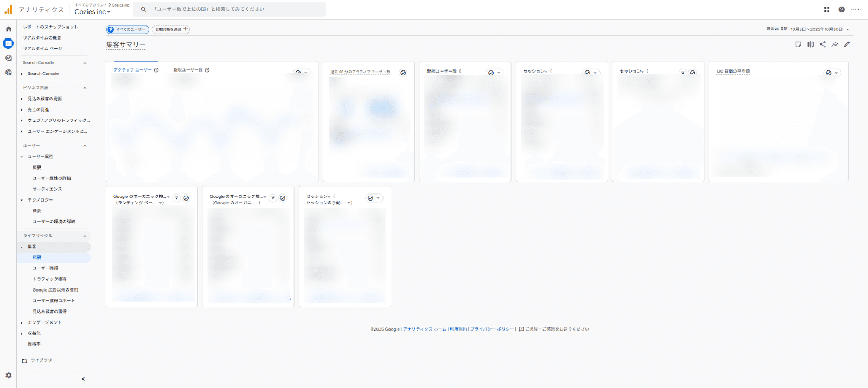This screenshot has width=868, height=388.
Task: Click check icon on 過去30分のアクティブユーザー数 card
Action: pos(403,73)
